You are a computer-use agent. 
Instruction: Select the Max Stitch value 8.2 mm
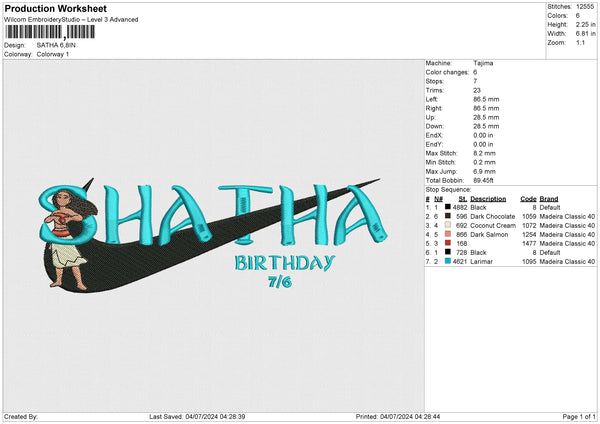[484, 153]
